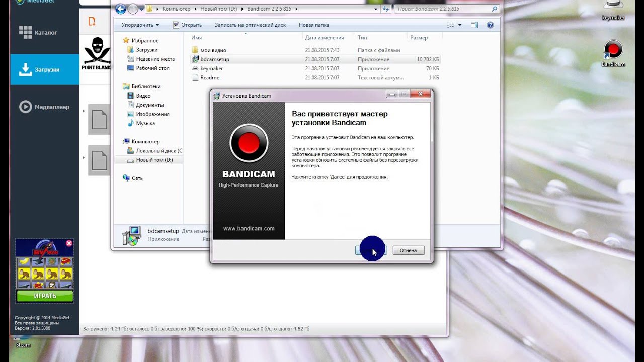Expand the first download item arrow in MediaGet
The image size is (644, 362).
[x=84, y=111]
